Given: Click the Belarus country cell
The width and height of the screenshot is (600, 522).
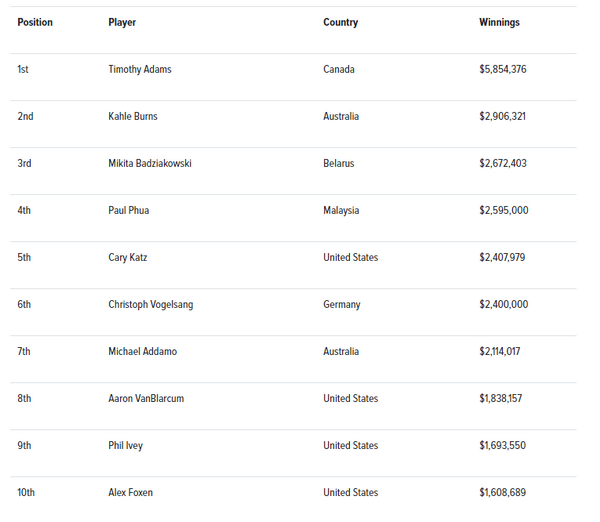Looking at the screenshot, I should [x=339, y=163].
